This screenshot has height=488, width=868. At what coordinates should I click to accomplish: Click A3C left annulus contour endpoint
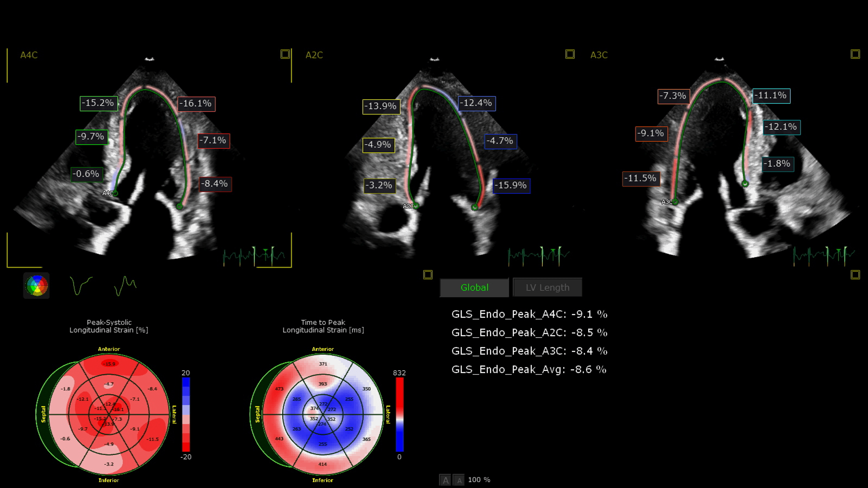coord(675,202)
